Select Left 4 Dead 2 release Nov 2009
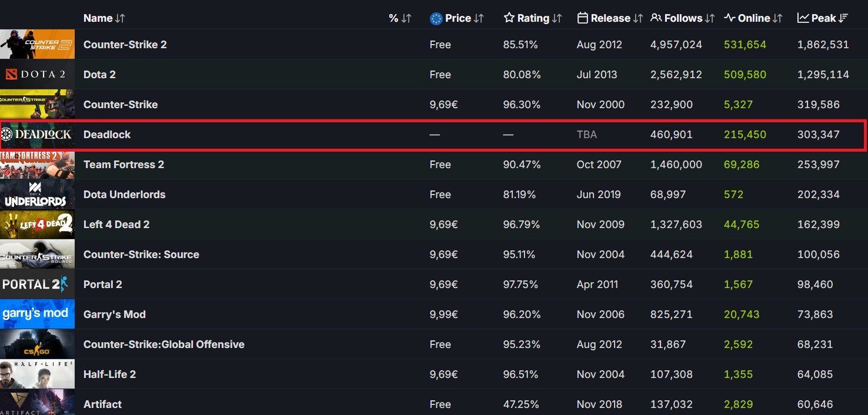 (x=600, y=225)
